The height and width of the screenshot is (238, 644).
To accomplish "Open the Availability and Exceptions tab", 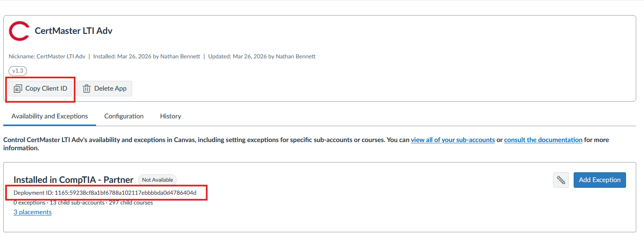I will [49, 116].
